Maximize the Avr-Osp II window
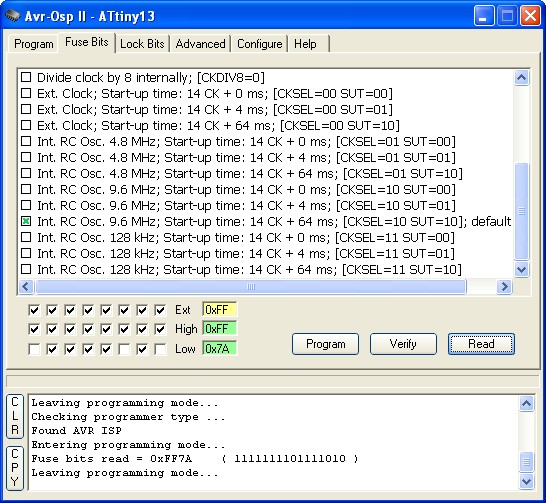 507,16
